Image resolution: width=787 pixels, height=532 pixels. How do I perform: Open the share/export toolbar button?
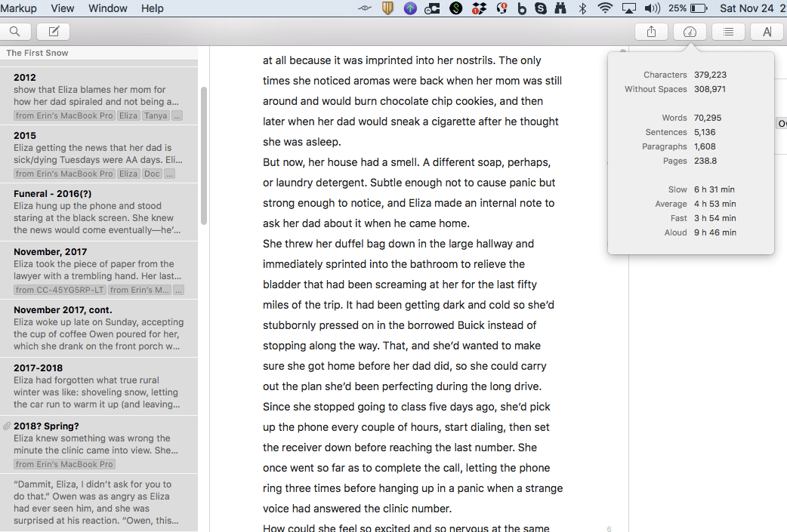[x=651, y=32]
